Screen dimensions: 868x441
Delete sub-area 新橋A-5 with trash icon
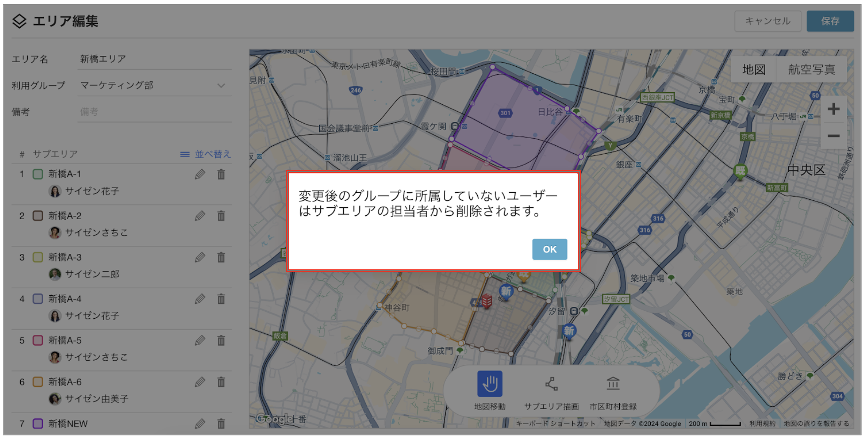[221, 340]
